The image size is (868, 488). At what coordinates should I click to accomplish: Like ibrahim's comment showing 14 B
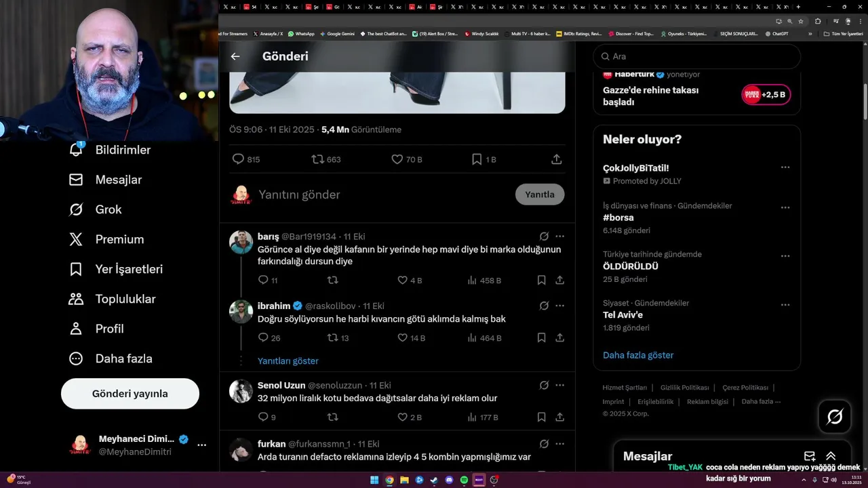tap(411, 338)
